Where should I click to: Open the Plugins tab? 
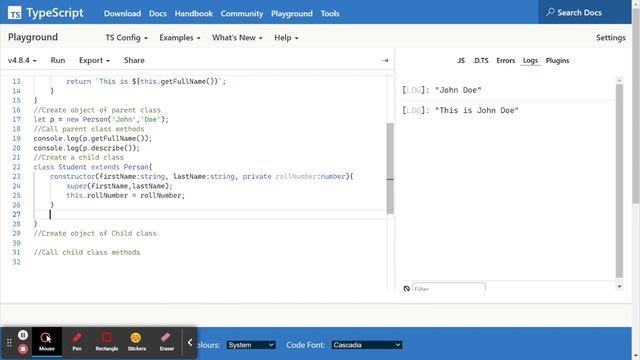pyautogui.click(x=557, y=60)
